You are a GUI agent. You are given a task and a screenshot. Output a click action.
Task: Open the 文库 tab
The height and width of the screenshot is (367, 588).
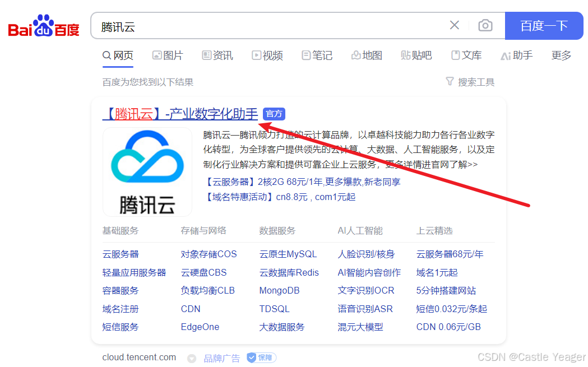click(466, 55)
